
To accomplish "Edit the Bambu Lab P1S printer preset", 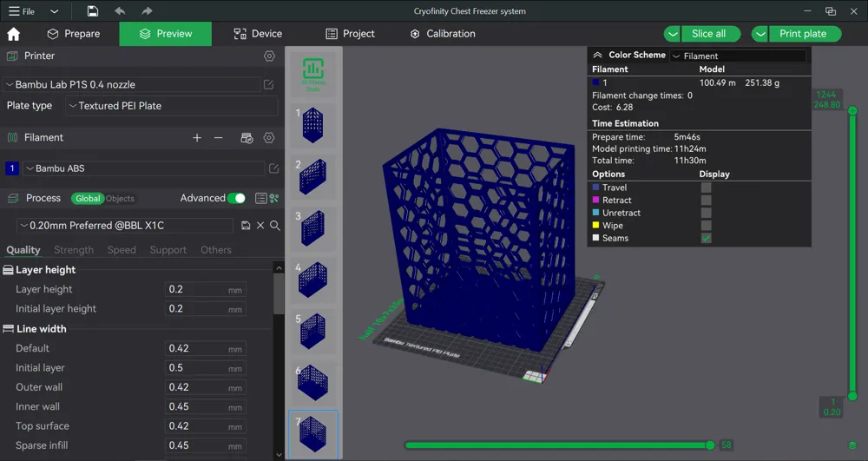I will tap(268, 84).
